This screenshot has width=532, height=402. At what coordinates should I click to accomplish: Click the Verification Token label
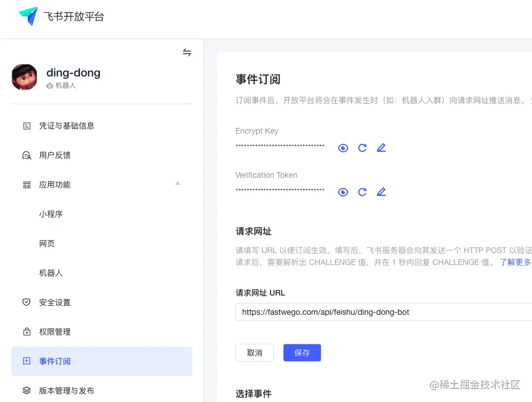(267, 175)
